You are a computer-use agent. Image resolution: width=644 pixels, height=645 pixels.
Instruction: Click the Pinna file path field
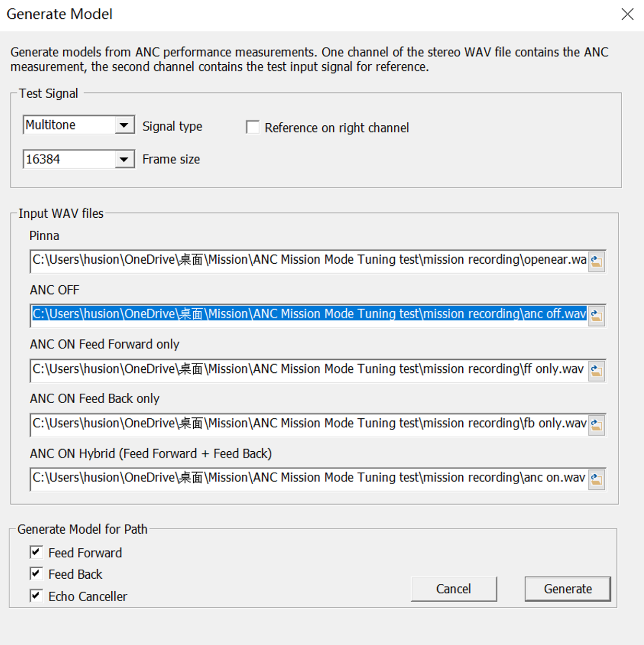(308, 260)
